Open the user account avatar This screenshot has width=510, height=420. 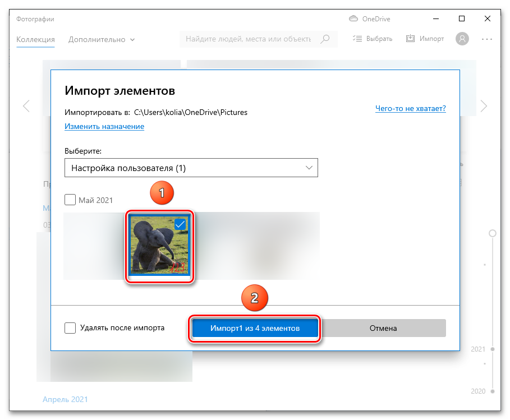tap(462, 39)
